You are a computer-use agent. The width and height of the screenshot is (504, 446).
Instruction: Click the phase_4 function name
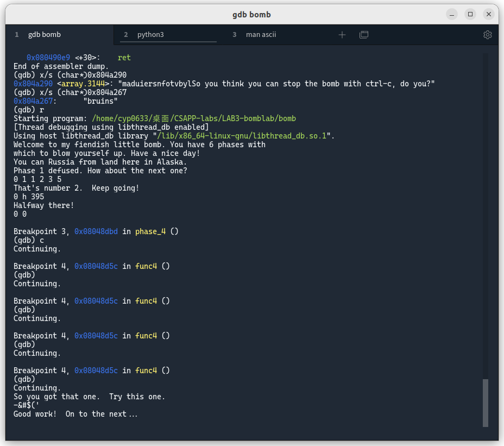pos(150,231)
